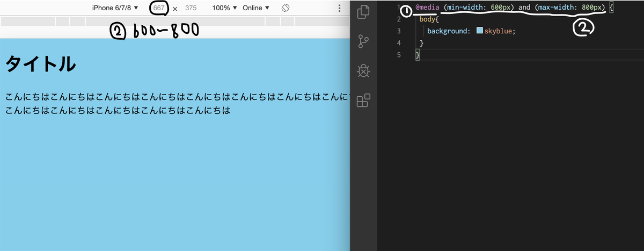Click the 'and' keyword in the media query
Image resolution: width=644 pixels, height=251 pixels.
(x=524, y=8)
